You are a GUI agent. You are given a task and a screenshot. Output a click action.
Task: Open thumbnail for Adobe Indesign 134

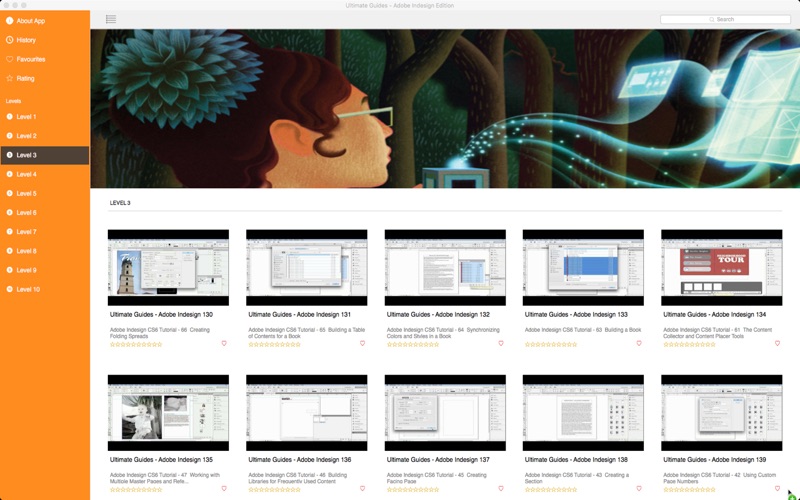(721, 267)
